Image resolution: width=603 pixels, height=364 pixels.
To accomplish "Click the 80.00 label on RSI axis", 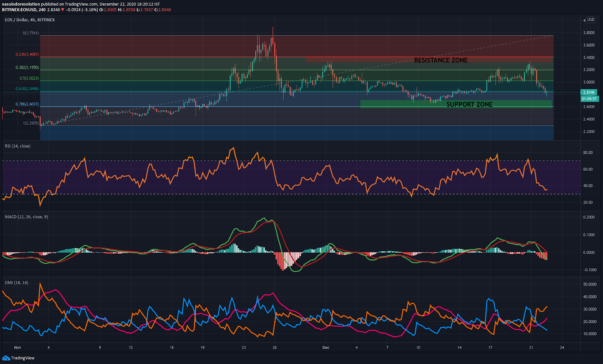I will point(588,153).
